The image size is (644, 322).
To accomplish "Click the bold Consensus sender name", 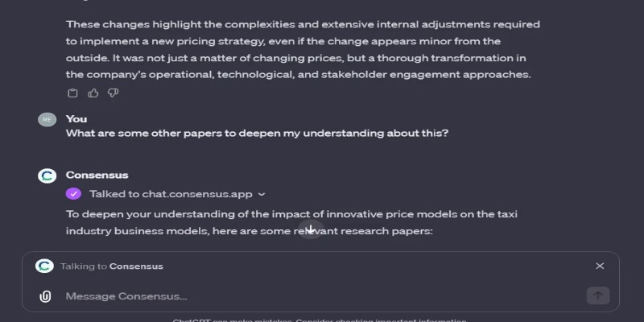I will point(97,175).
